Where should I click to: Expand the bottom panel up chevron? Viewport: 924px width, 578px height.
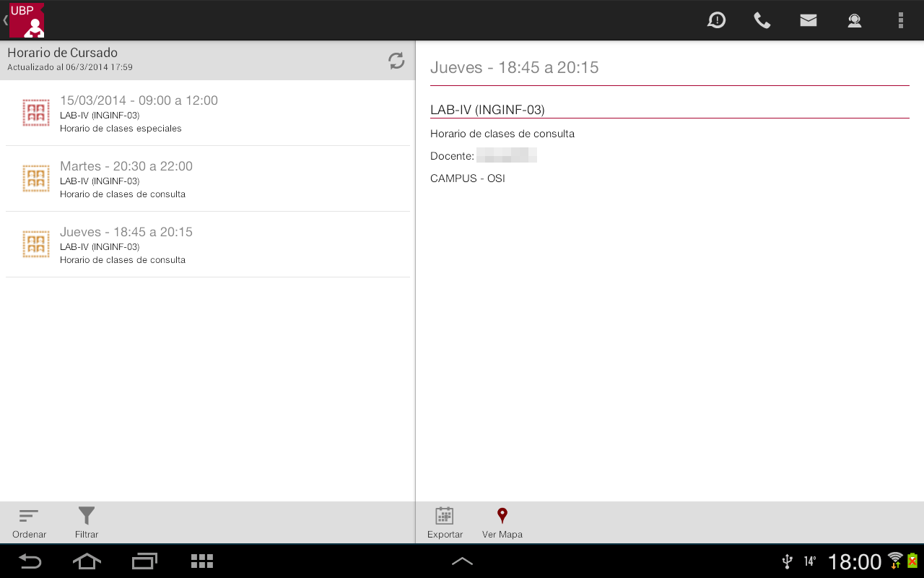(x=462, y=561)
